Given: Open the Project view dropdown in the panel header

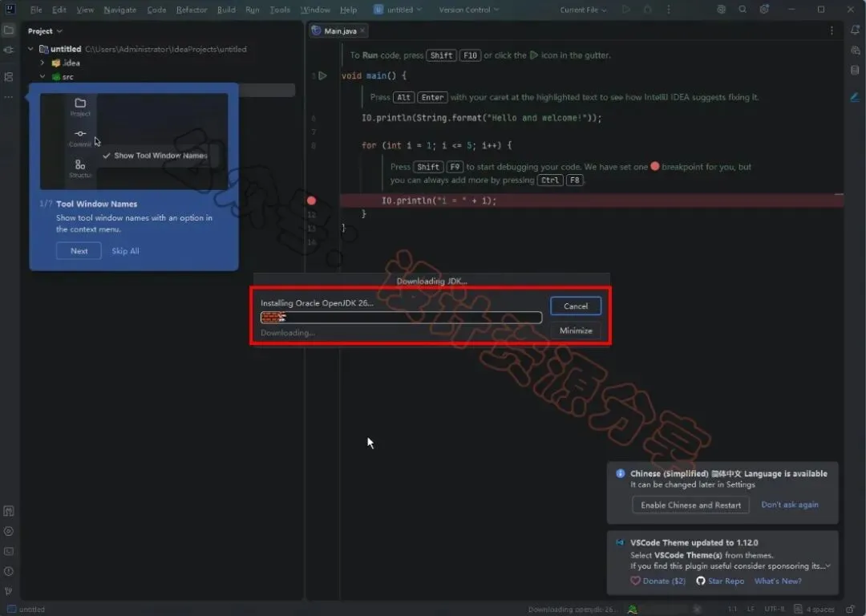Looking at the screenshot, I should pos(45,31).
